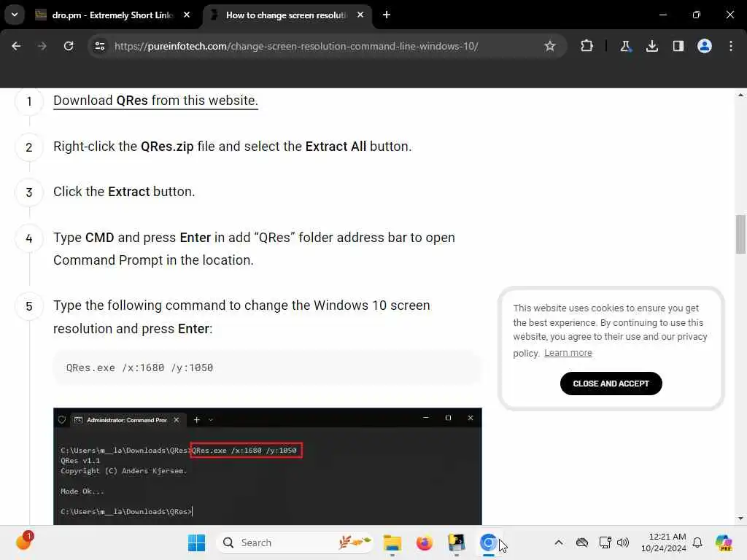Open the Windows Start menu
Viewport: 747px width, 560px height.
pos(196,542)
